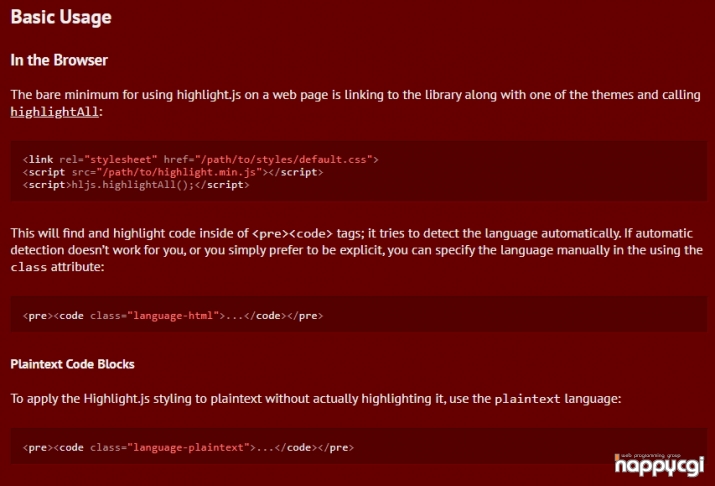Open the highlightAll link

pyautogui.click(x=54, y=112)
